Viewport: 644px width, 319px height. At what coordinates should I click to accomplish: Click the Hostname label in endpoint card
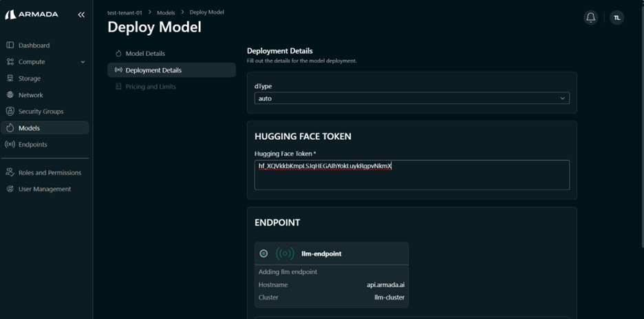[273, 285]
